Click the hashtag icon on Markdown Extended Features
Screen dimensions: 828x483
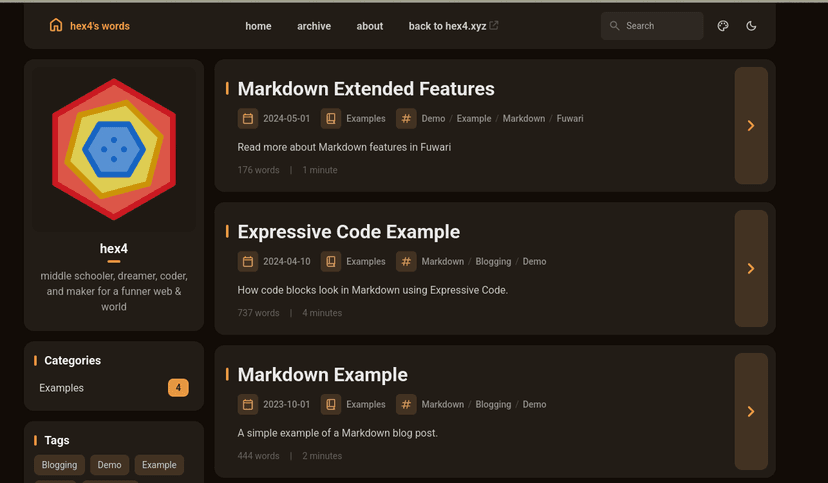[x=406, y=118]
